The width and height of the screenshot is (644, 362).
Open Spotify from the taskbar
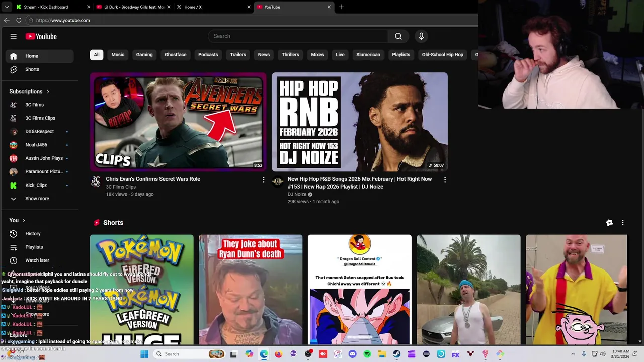click(367, 354)
